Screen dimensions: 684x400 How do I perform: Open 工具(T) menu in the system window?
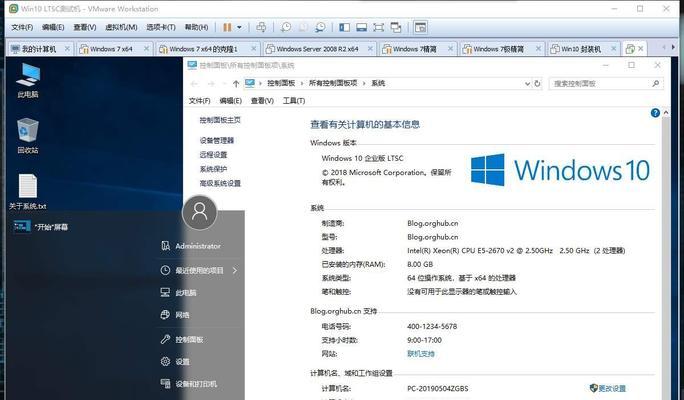click(294, 101)
